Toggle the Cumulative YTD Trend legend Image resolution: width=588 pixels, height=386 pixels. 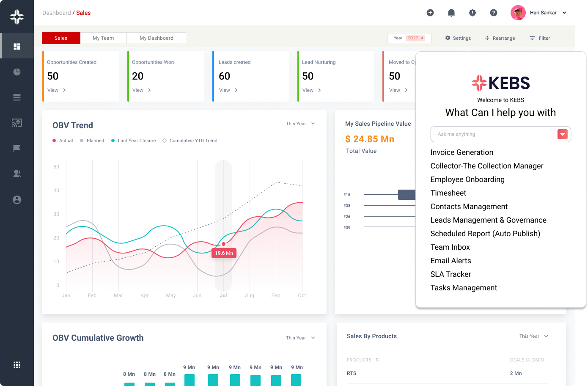coord(190,141)
